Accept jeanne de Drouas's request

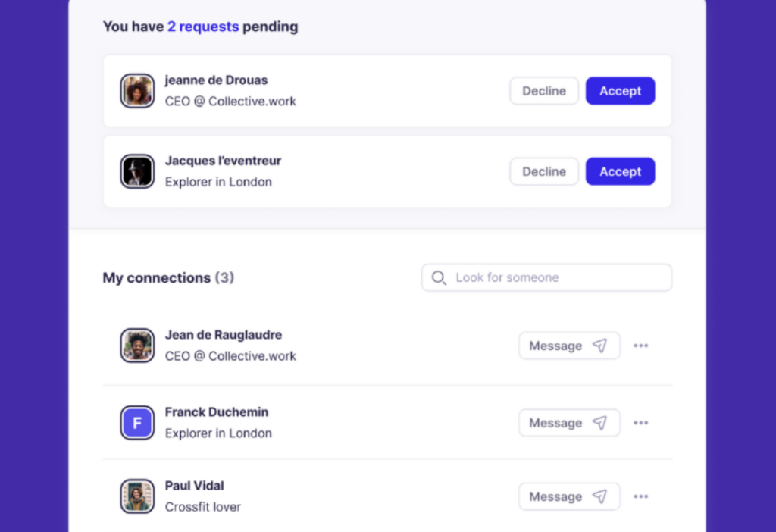click(620, 91)
